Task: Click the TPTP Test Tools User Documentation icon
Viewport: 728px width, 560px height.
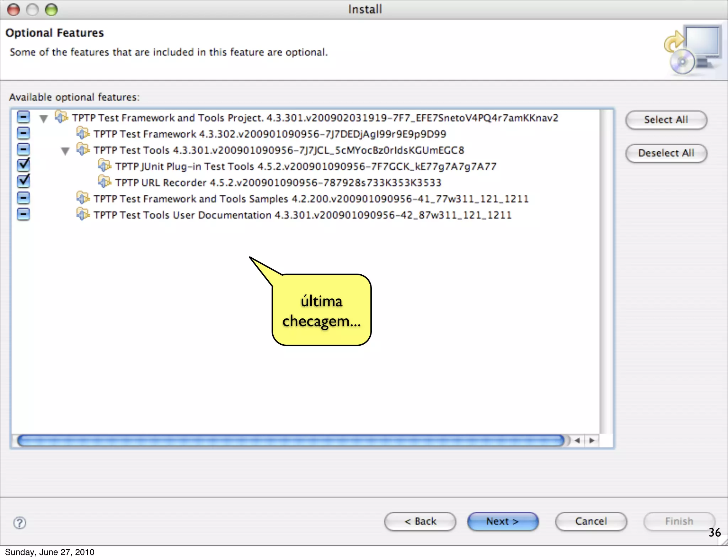Action: coord(82,215)
